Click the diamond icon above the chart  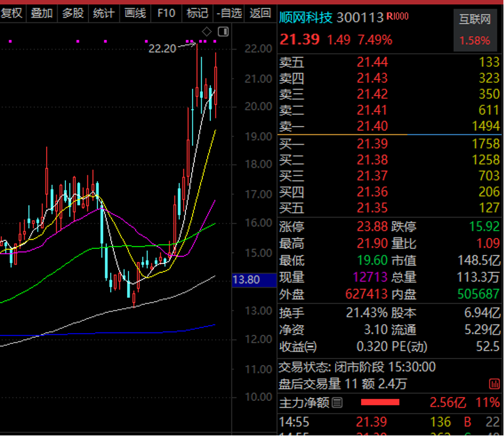point(207,31)
